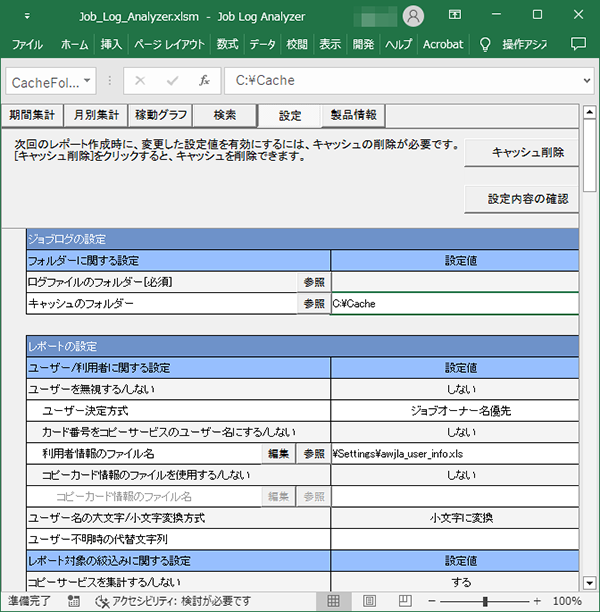Open the データ ribbon tab
Image resolution: width=600 pixels, height=612 pixels.
pyautogui.click(x=262, y=44)
